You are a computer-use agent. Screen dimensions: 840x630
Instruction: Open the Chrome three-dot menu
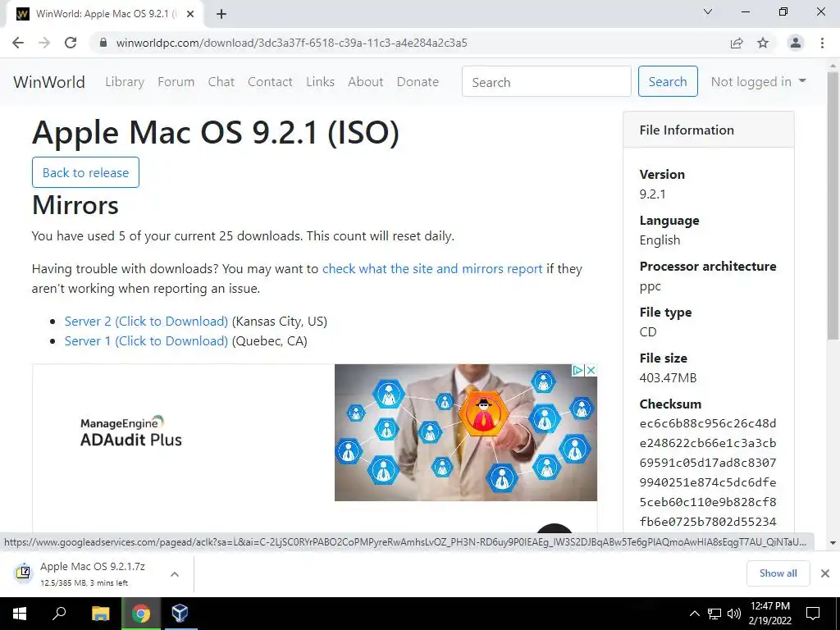click(x=822, y=43)
